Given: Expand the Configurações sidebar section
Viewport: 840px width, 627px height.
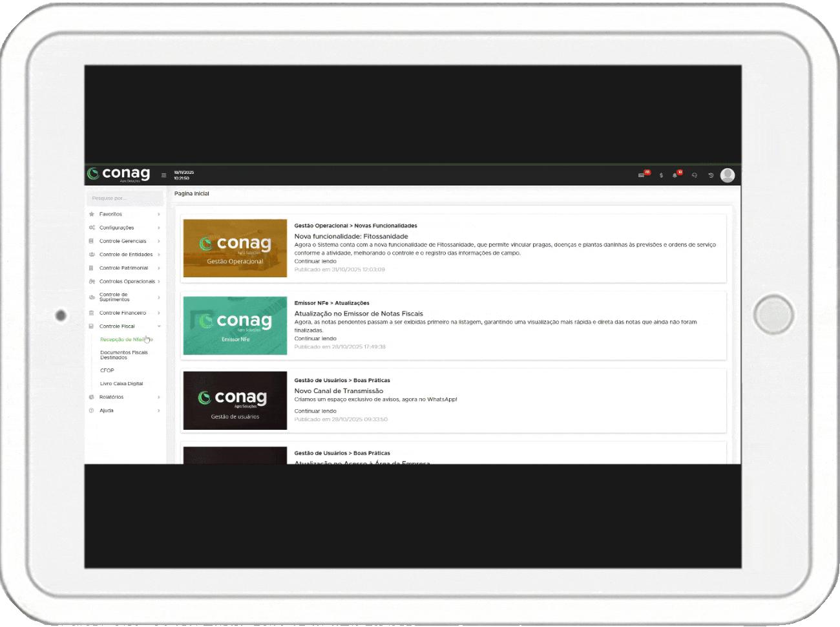Looking at the screenshot, I should [124, 228].
